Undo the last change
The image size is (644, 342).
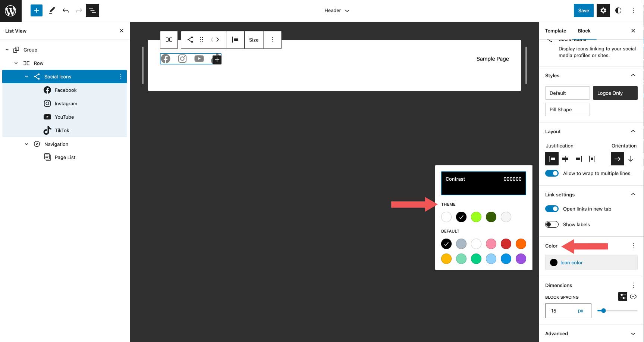tap(66, 10)
